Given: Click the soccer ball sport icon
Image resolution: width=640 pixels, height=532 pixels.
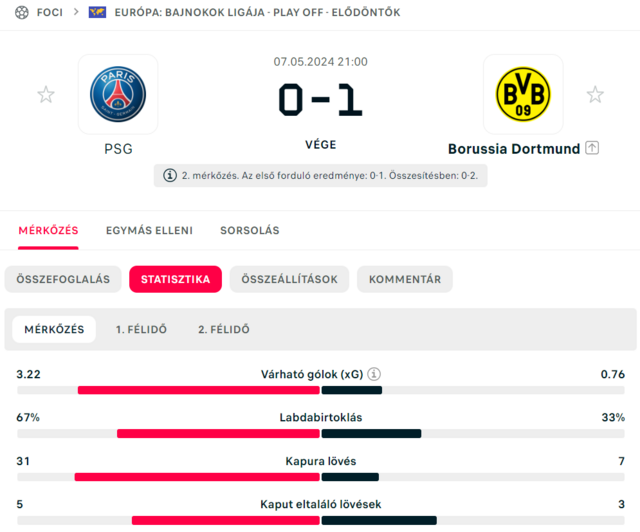Looking at the screenshot, I should (22, 12).
